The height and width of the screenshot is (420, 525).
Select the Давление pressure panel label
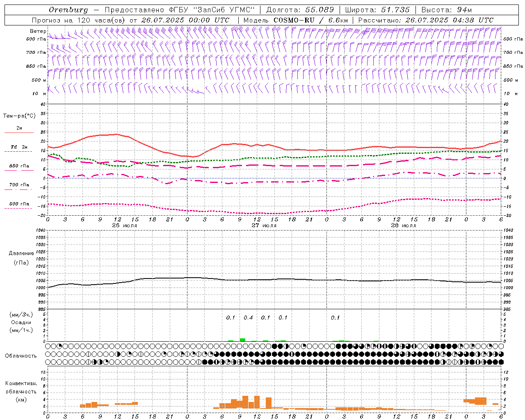click(x=21, y=253)
